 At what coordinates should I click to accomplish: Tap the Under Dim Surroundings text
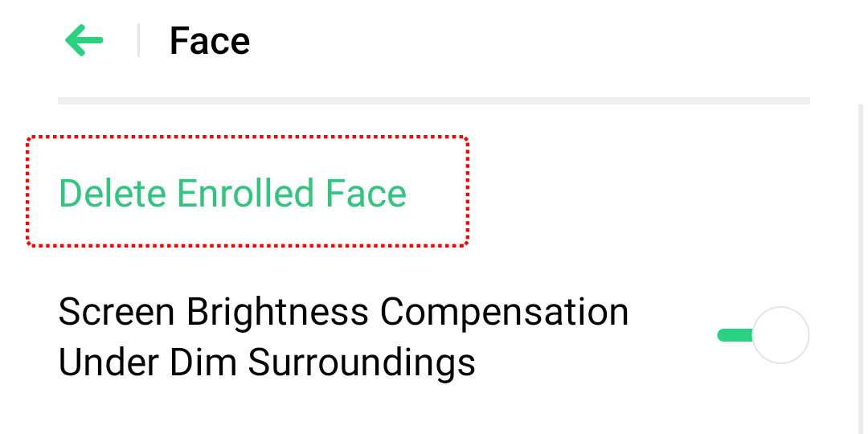click(267, 363)
